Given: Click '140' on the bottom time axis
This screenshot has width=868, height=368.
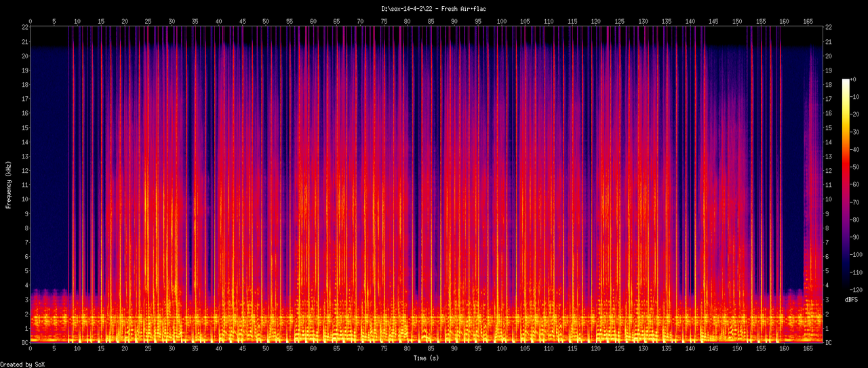Looking at the screenshot, I should (x=690, y=350).
